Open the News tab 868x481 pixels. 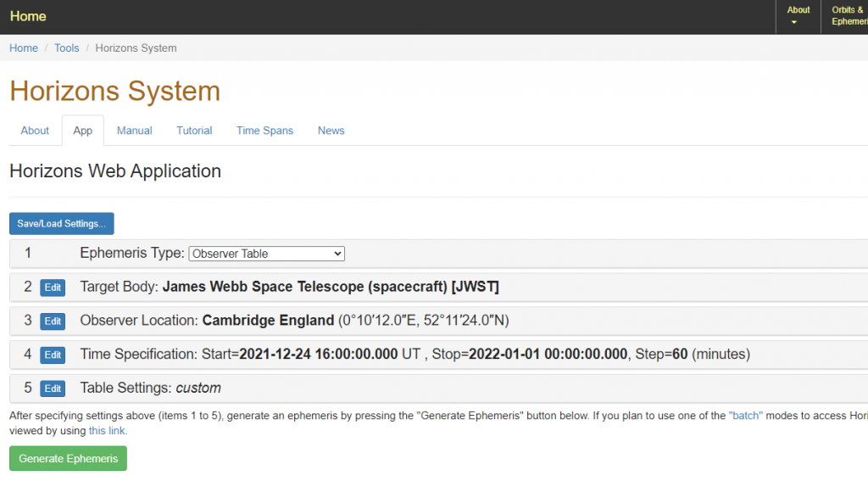[331, 131]
